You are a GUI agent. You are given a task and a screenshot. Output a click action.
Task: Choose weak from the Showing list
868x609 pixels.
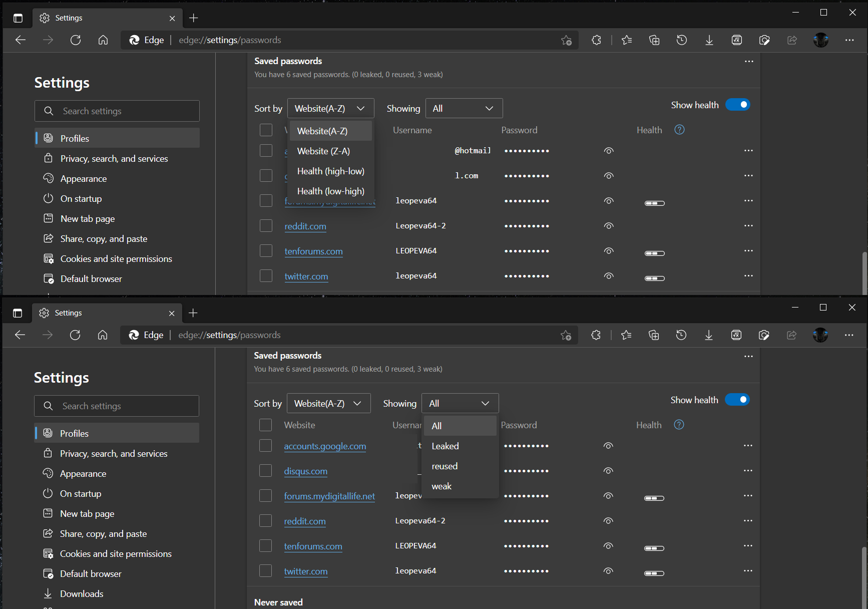(x=442, y=486)
